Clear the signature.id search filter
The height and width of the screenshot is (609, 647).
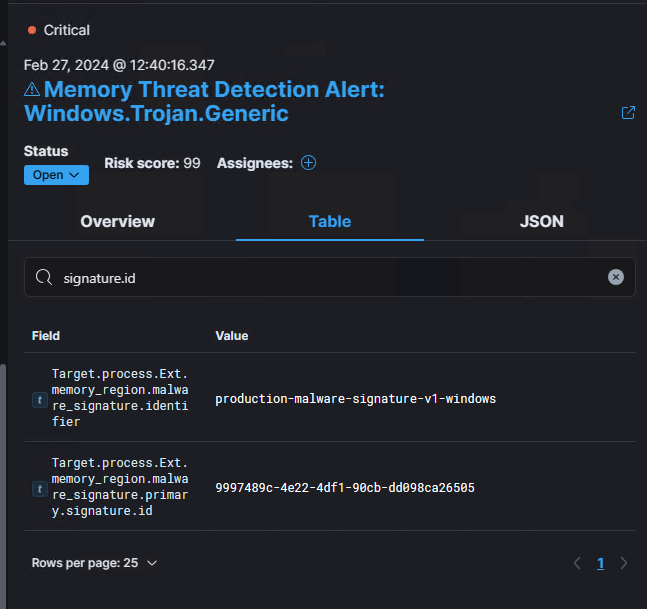(x=616, y=277)
